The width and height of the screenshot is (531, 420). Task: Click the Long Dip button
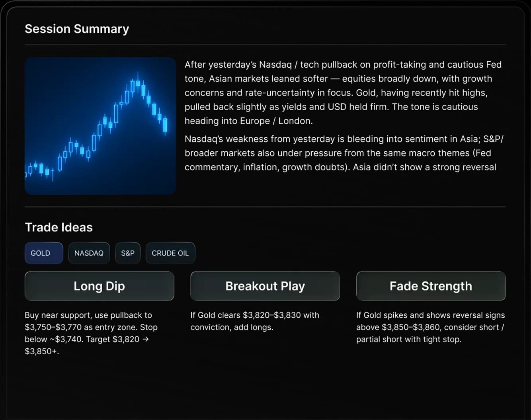[99, 286]
